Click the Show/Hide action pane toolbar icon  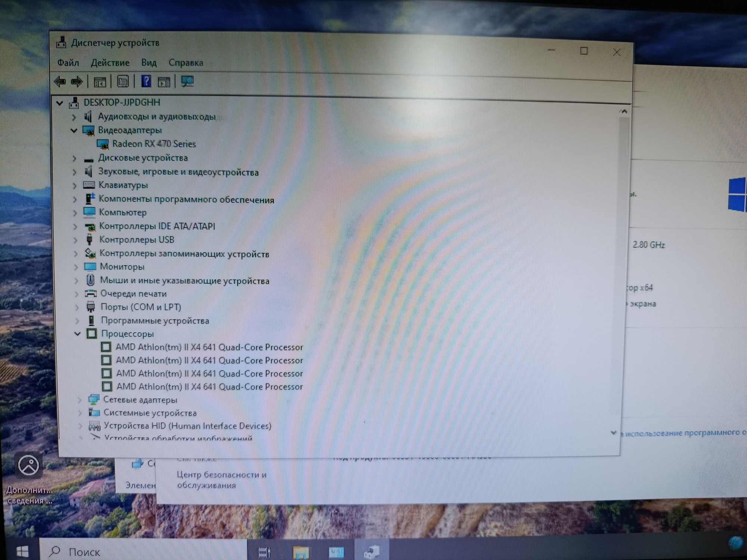164,82
